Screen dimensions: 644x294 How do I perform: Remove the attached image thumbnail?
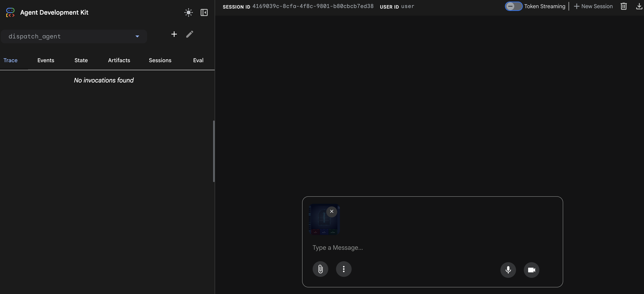coord(332,211)
